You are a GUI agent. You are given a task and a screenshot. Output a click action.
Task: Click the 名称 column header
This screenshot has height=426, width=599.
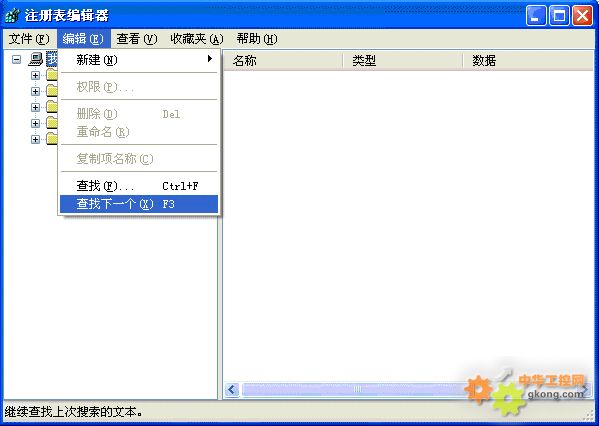pyautogui.click(x=283, y=60)
